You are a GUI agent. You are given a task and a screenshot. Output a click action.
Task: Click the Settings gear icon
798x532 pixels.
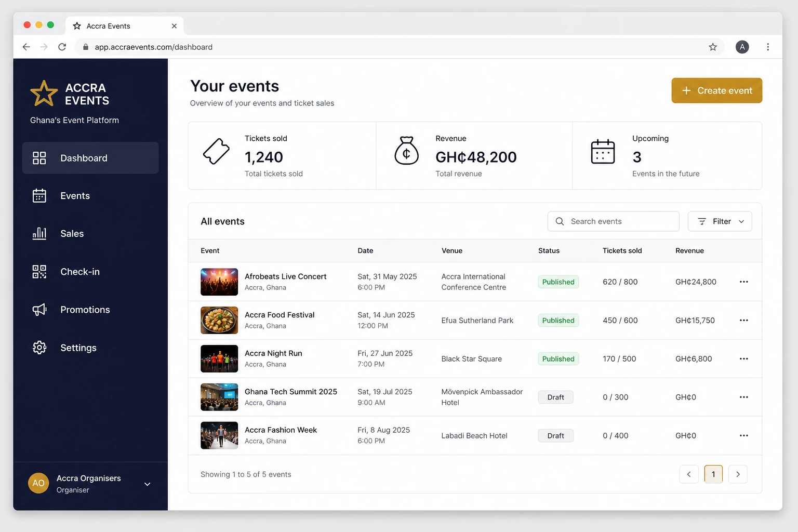[x=39, y=348]
